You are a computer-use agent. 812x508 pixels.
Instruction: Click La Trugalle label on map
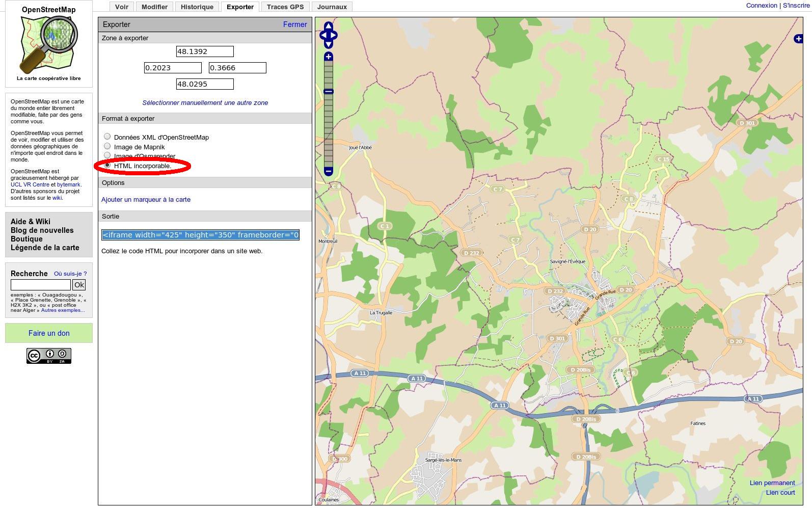point(381,312)
